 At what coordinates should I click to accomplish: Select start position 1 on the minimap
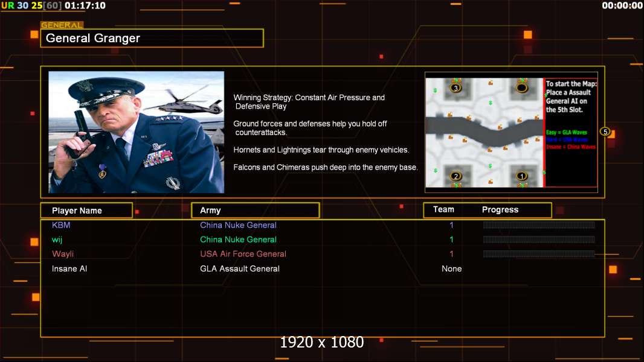coord(521,176)
